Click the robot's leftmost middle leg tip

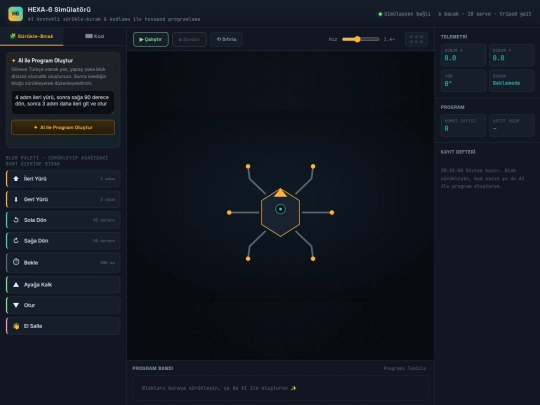[229, 212]
